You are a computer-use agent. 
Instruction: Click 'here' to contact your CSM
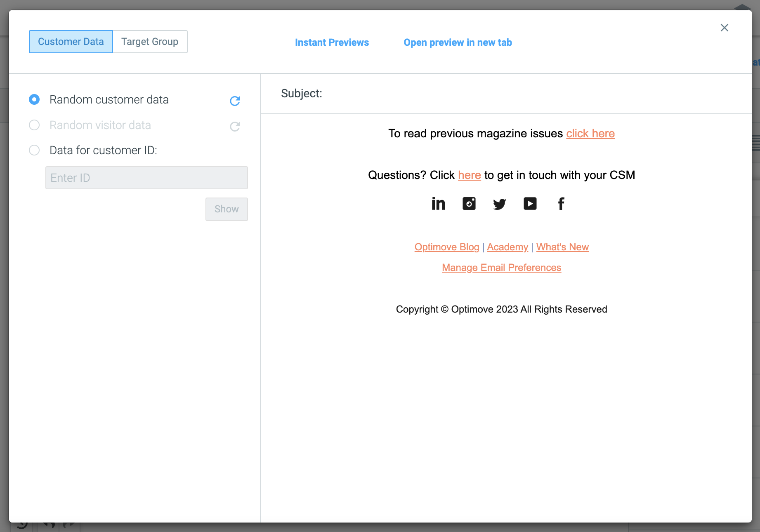coord(470,175)
